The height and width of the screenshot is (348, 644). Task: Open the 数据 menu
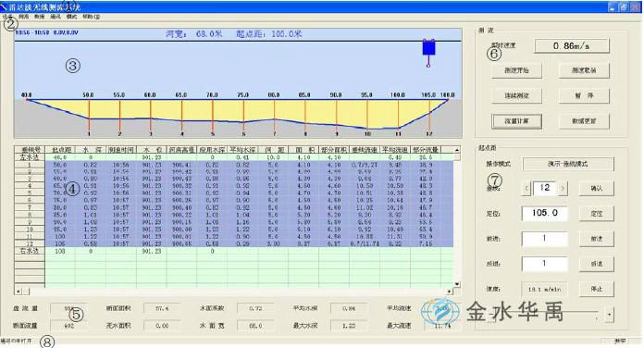[x=40, y=17]
